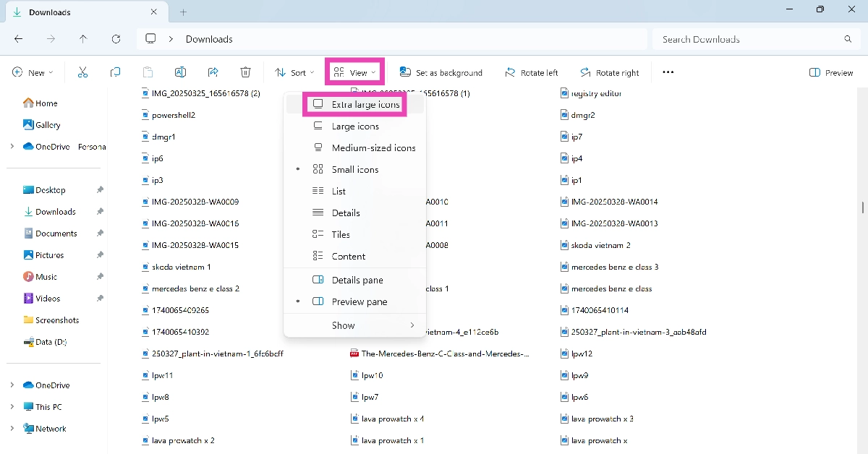Click the Share icon in toolbar
868x454 pixels.
tap(213, 72)
